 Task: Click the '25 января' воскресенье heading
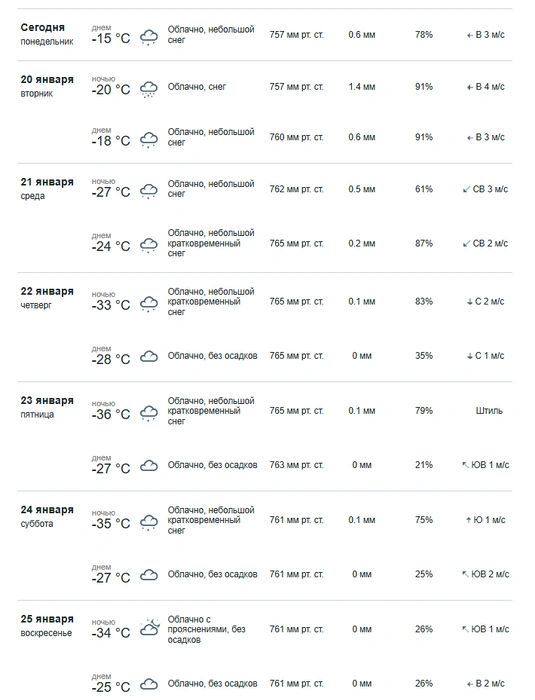coord(47,625)
